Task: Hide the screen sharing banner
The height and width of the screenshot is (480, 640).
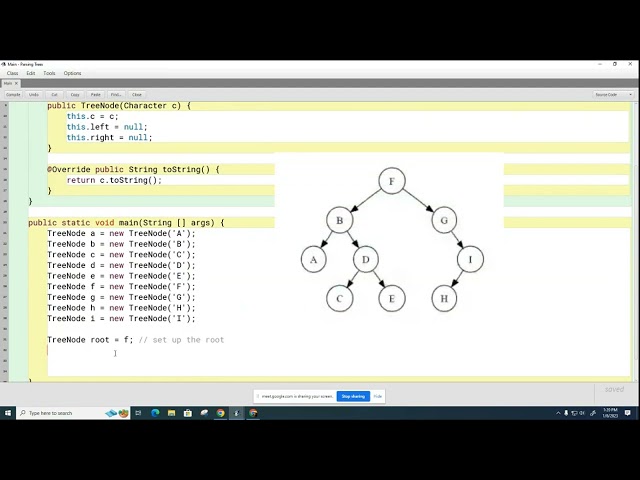Action: pos(378,396)
